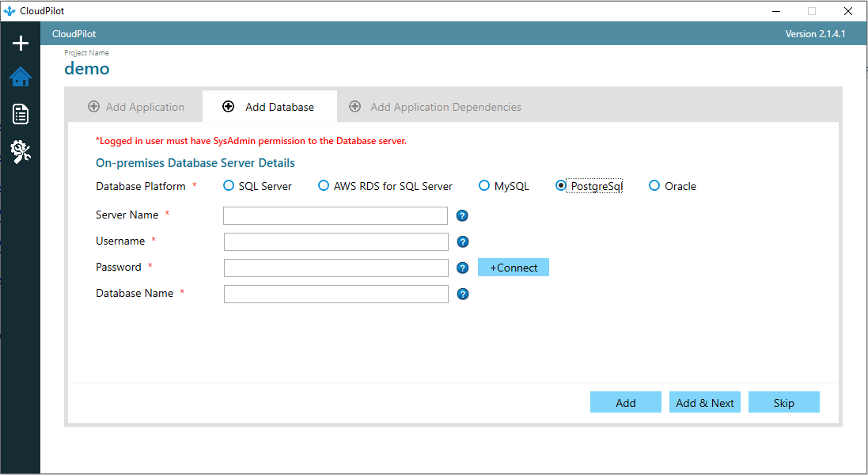
Task: Open the Add Database tab
Action: pyautogui.click(x=270, y=107)
